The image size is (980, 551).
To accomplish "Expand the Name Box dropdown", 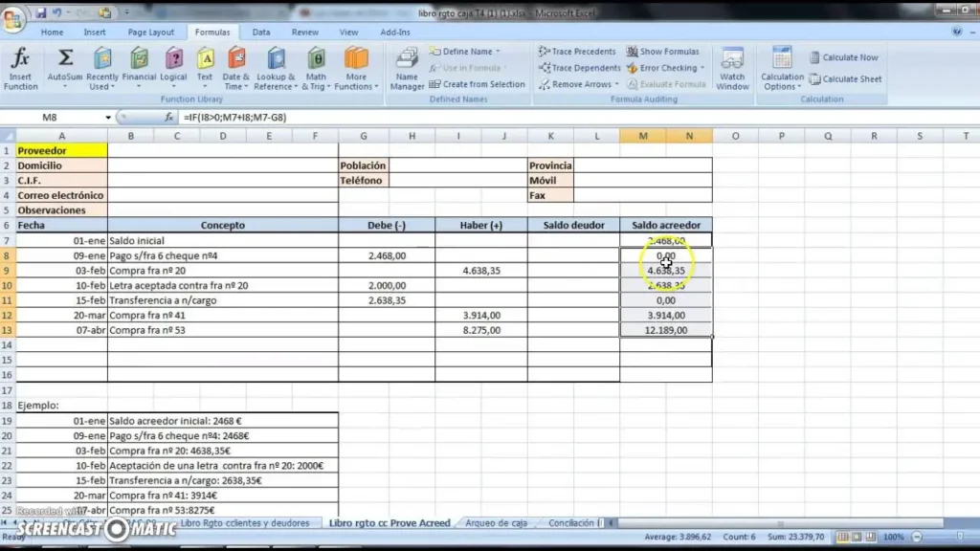I will point(108,118).
